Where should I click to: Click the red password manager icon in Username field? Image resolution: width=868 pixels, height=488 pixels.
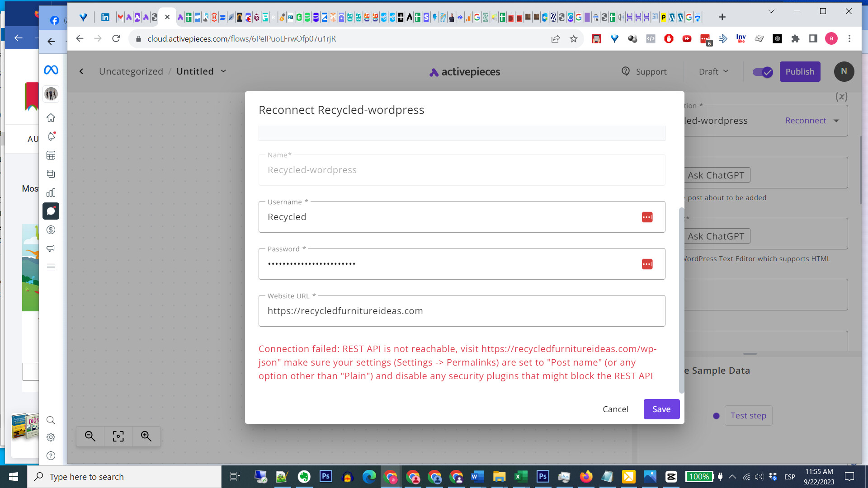[647, 217]
